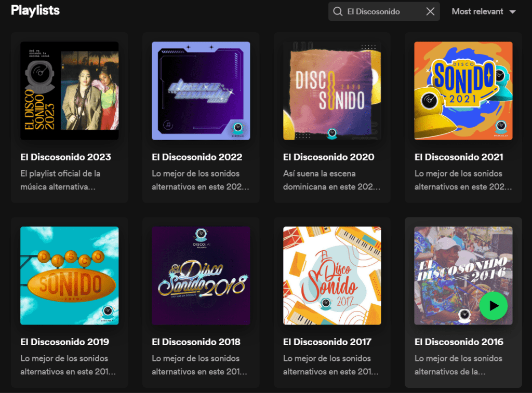This screenshot has width=532, height=393.
Task: Open El Discosonido 2020 cover art
Action: point(332,91)
